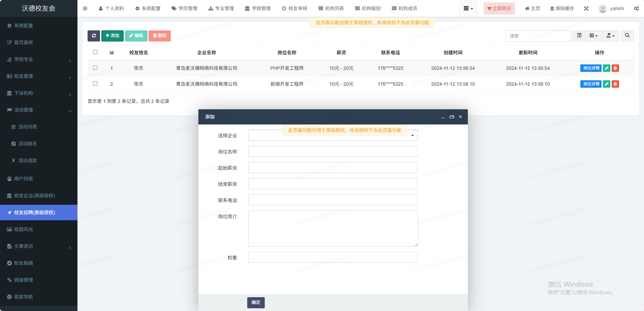Click the sidebar collapse hamburger icon
Viewport: 644px width, 311px height.
85,8
